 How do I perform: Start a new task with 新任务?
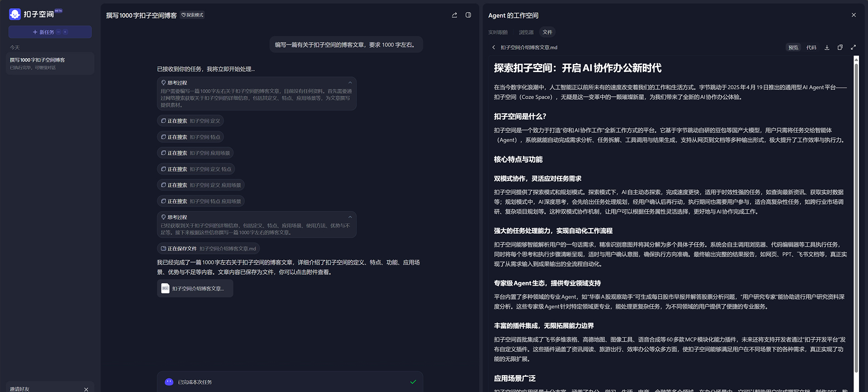click(x=50, y=32)
